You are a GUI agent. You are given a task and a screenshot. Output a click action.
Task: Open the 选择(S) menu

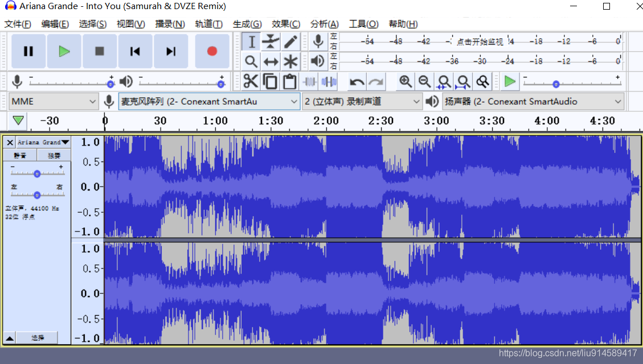coord(93,24)
